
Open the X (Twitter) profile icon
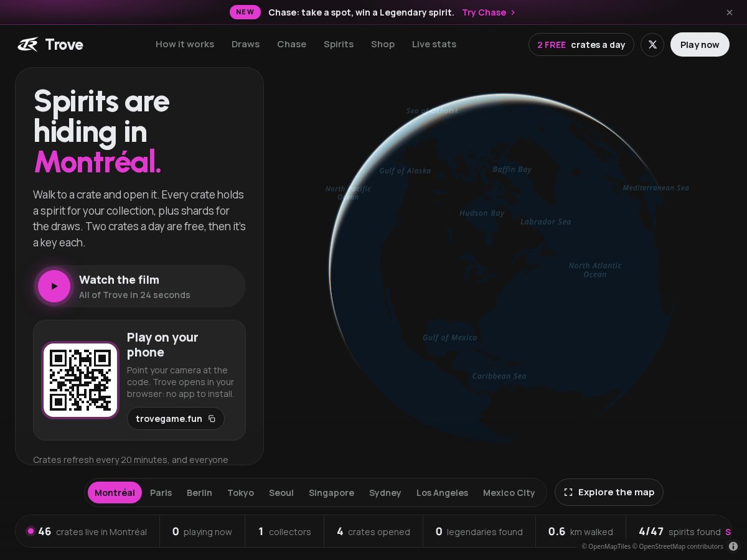point(652,45)
